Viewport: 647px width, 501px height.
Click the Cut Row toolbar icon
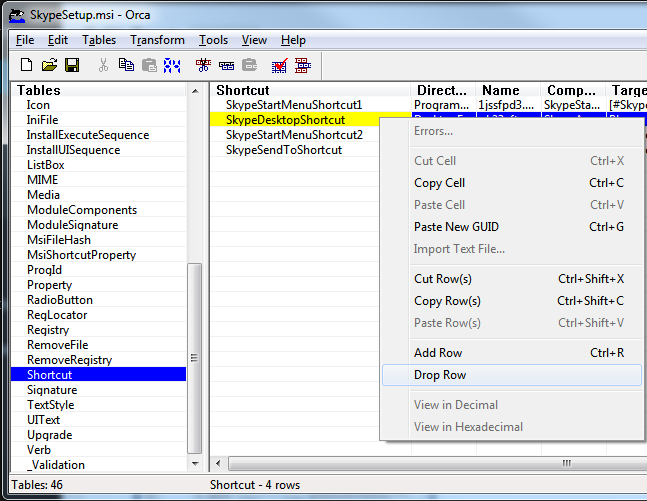click(x=203, y=65)
